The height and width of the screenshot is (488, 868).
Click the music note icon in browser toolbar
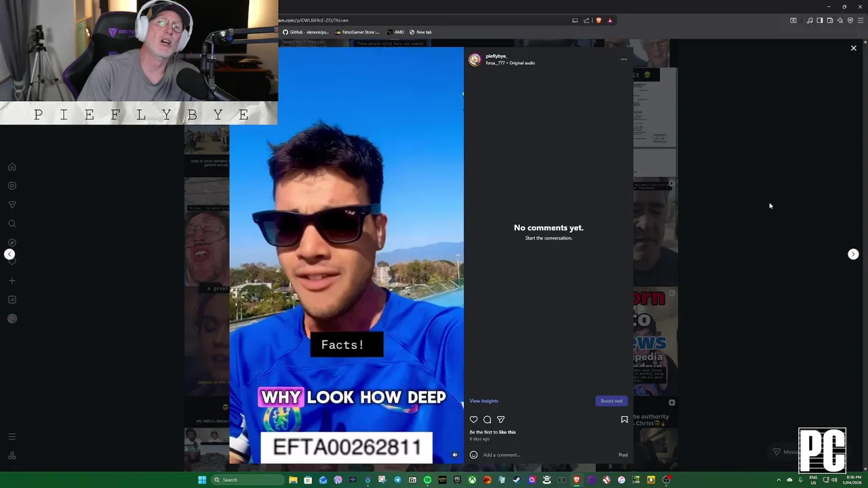coord(810,20)
